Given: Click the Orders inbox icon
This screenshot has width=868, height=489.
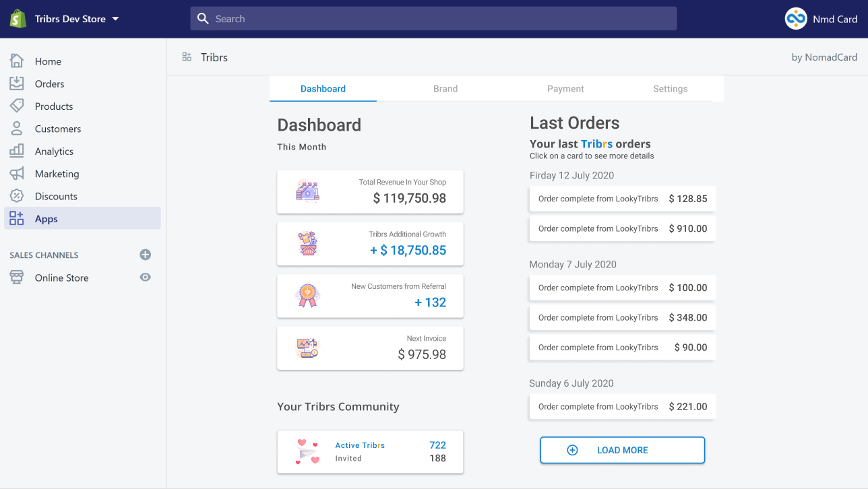Looking at the screenshot, I should pyautogui.click(x=17, y=84).
